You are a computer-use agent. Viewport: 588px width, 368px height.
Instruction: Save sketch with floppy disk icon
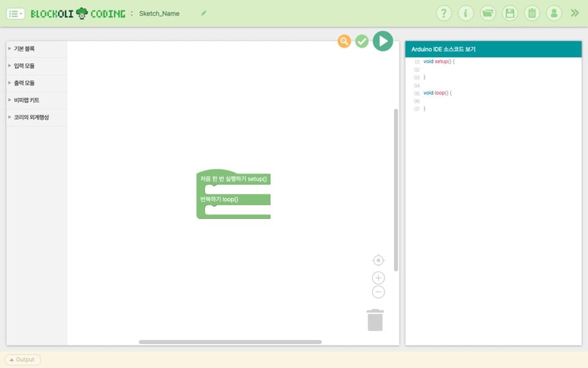(510, 13)
